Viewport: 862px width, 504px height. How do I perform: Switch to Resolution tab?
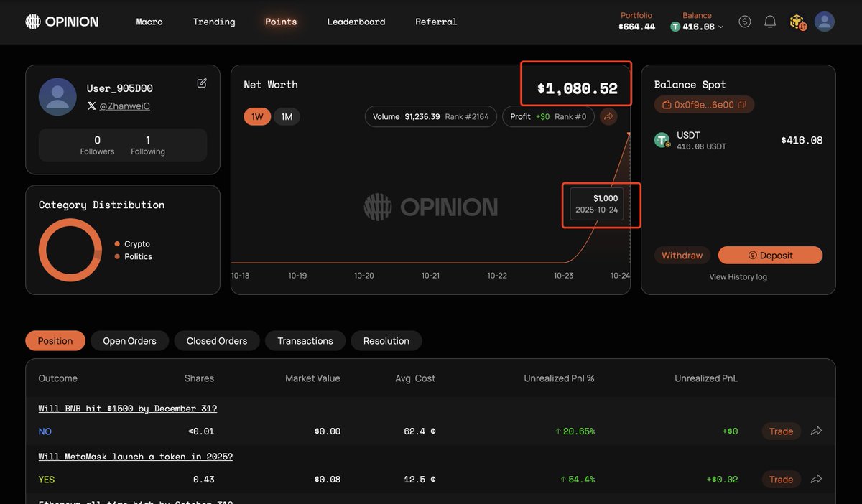point(386,341)
